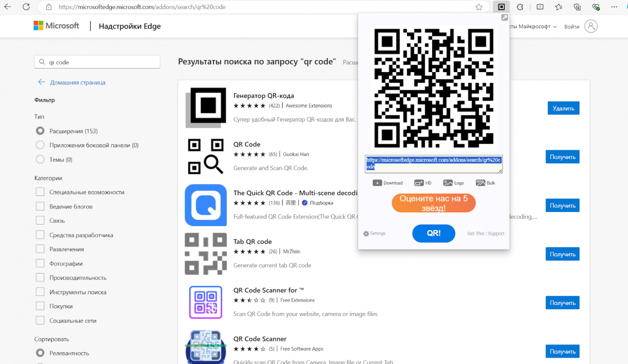Open the QR Code Scanner title link
Image resolution: width=628 pixels, height=364 pixels.
[x=260, y=339]
